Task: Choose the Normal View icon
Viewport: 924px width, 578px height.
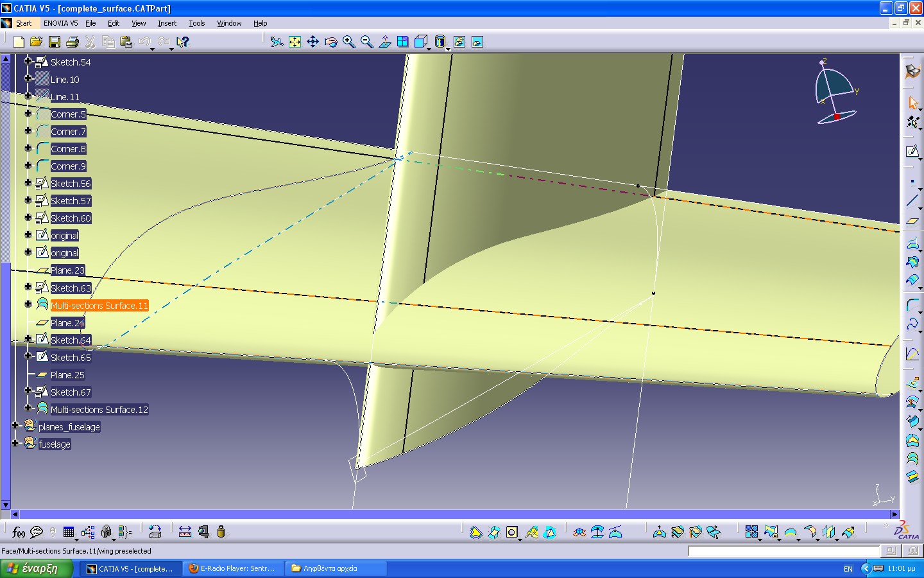Action: coord(384,42)
